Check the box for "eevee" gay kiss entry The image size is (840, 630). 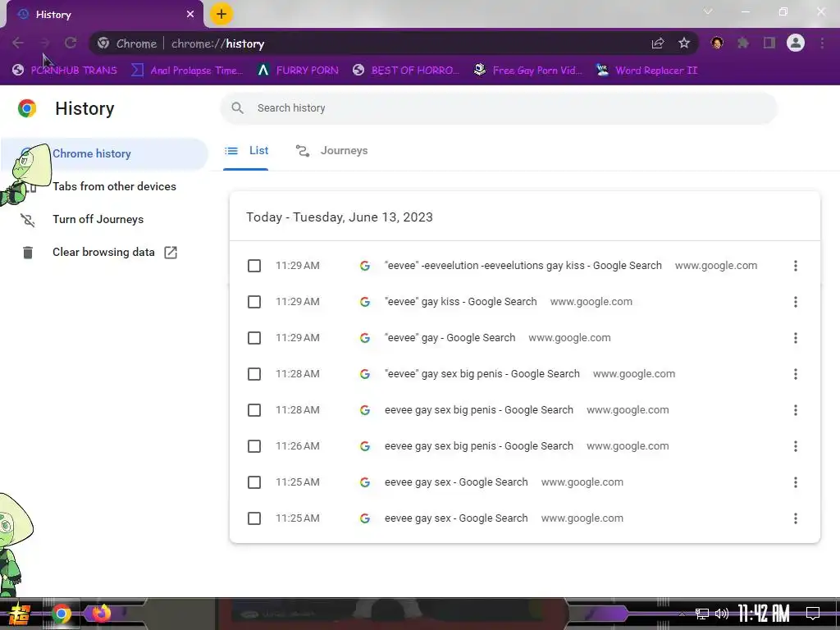point(254,302)
